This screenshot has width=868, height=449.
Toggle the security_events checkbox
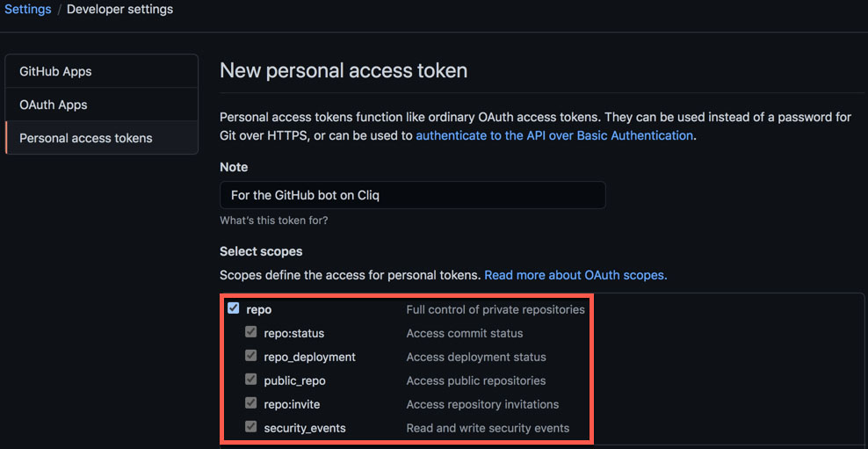(x=251, y=427)
